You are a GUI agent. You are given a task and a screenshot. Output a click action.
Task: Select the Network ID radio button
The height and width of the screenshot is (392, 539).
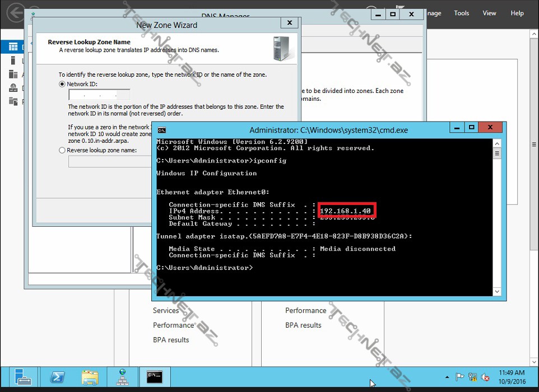(x=62, y=84)
